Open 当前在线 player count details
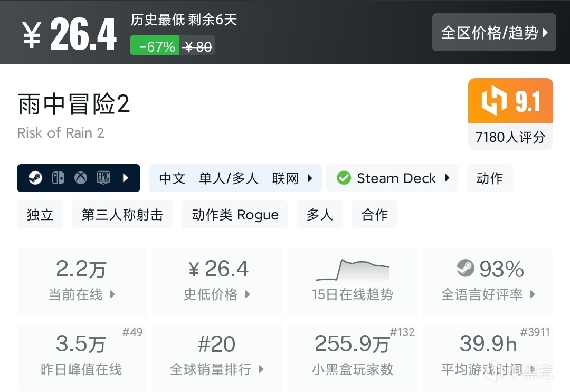 [x=81, y=282]
